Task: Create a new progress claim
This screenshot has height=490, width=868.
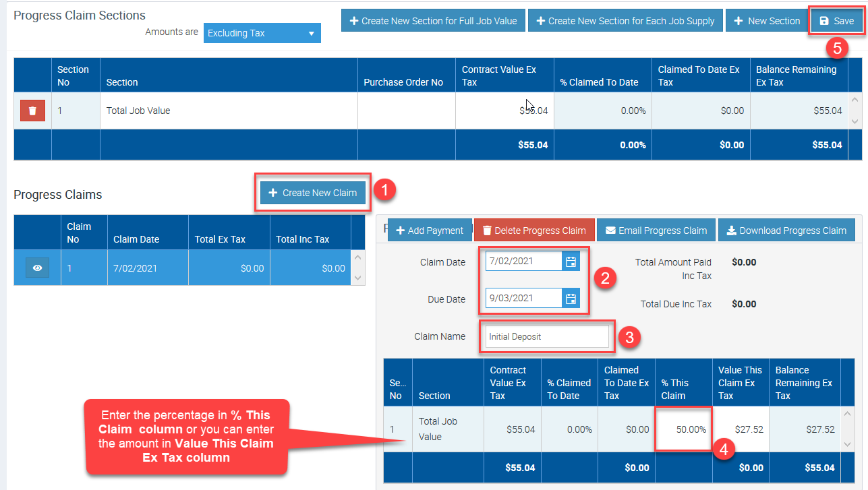Action: click(x=313, y=193)
